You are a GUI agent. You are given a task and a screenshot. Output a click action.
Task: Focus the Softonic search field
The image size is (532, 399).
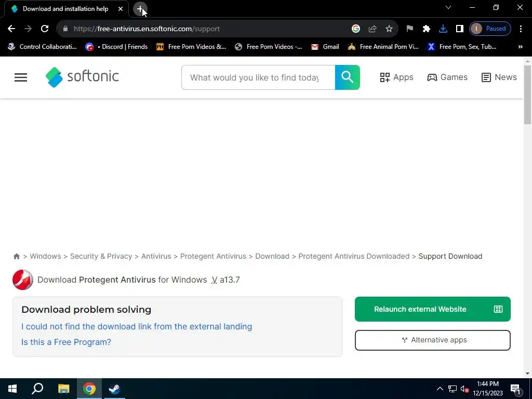[258, 77]
